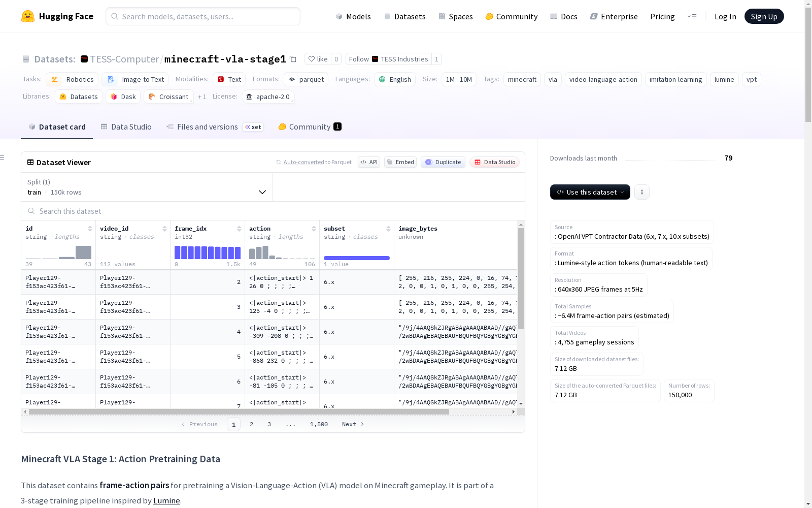The width and height of the screenshot is (812, 508).
Task: Click the table's vertical scrollbar thumb
Action: point(521,278)
